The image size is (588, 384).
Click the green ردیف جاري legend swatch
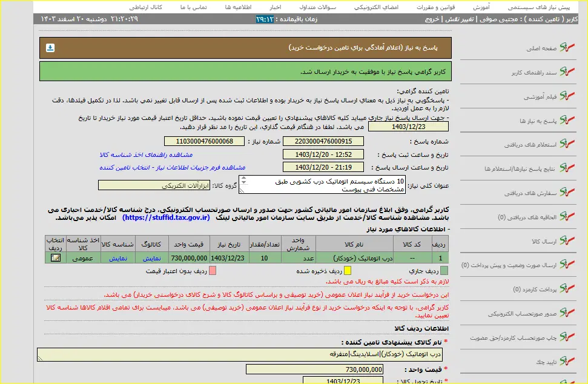444,271
